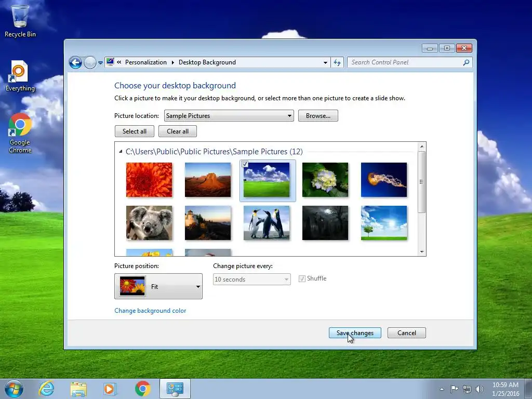Click the Cancel button

click(406, 333)
